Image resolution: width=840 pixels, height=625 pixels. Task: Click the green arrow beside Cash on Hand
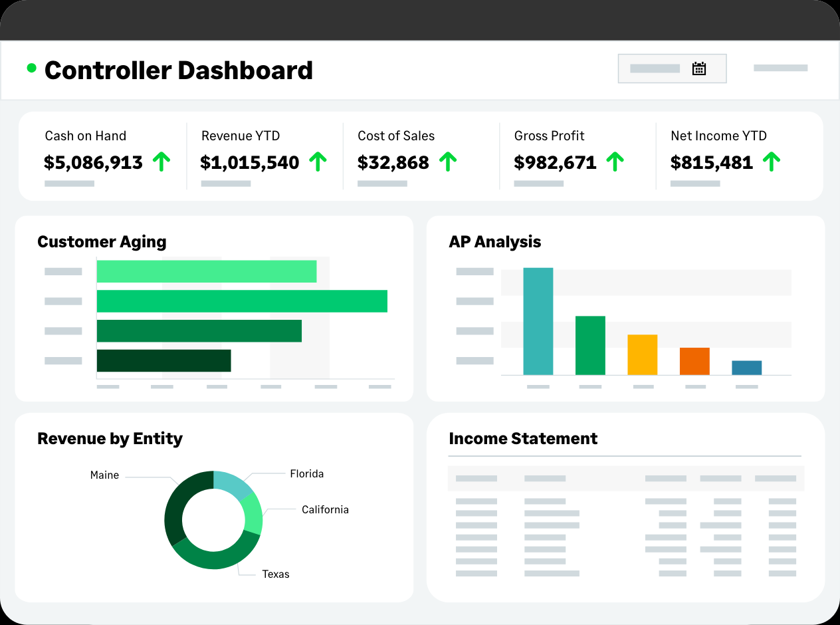click(161, 162)
